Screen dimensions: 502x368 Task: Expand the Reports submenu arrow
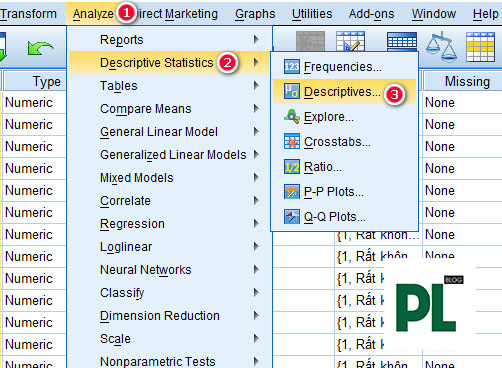(256, 39)
